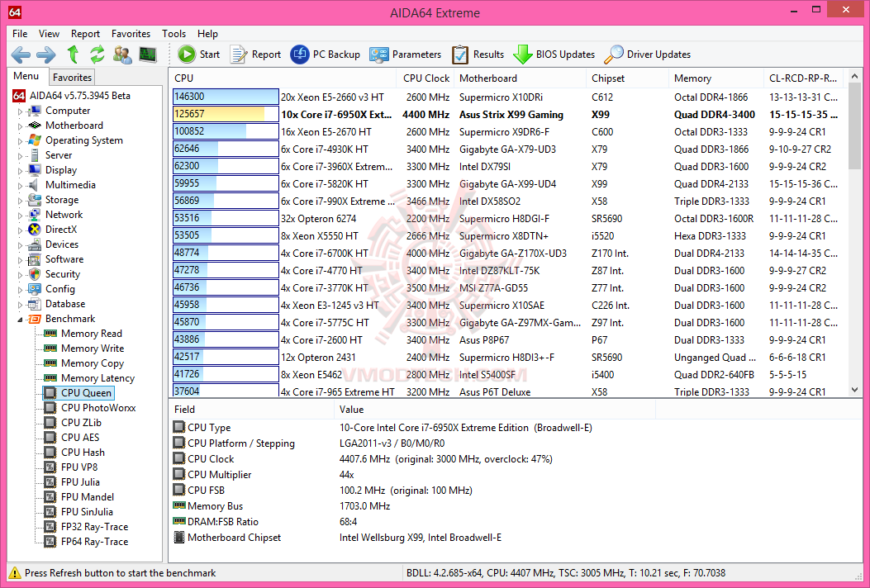Select the FPU VP8 benchmark
This screenshot has height=588, width=870.
pyautogui.click(x=71, y=467)
